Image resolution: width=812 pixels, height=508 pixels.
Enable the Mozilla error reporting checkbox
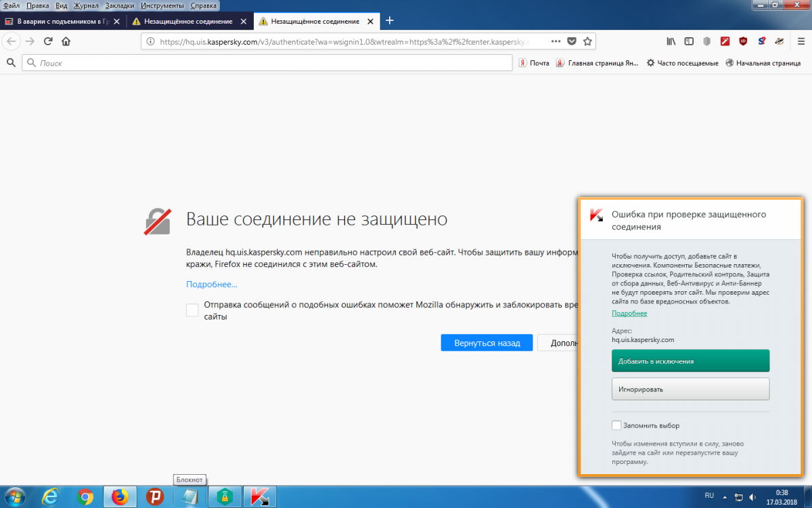192,310
